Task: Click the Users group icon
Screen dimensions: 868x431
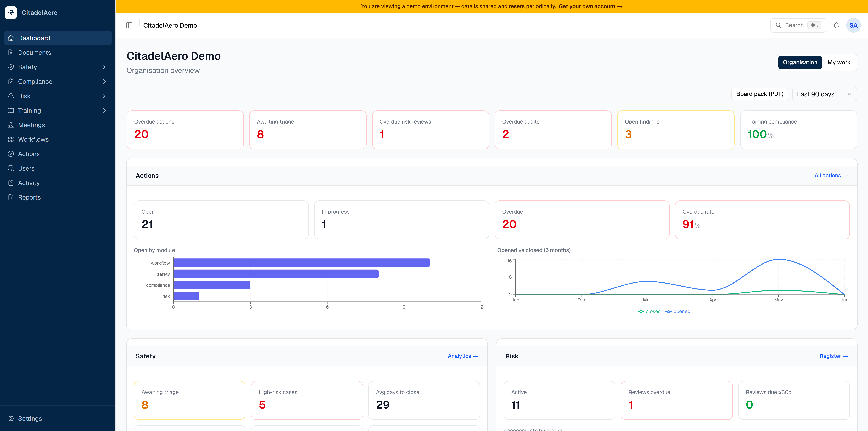Action: pyautogui.click(x=11, y=169)
